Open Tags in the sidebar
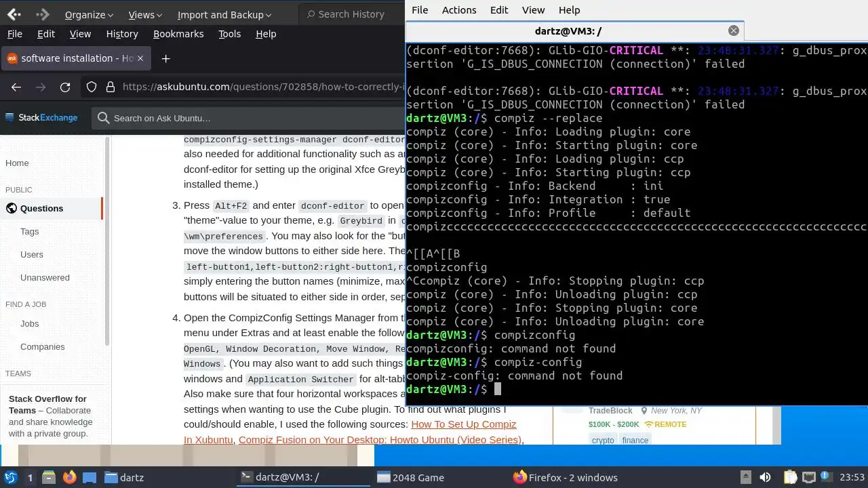The height and width of the screenshot is (488, 868). coord(29,231)
